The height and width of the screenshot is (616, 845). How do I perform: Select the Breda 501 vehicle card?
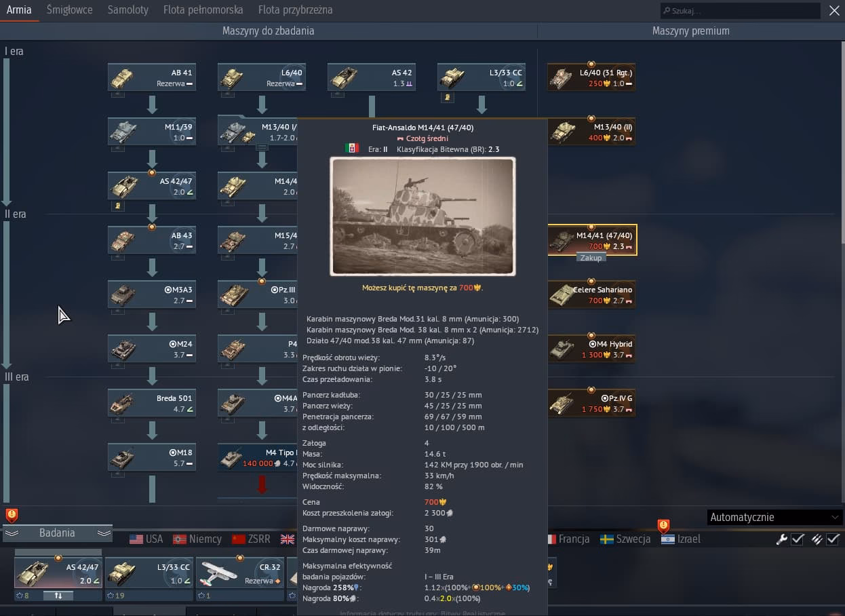152,402
